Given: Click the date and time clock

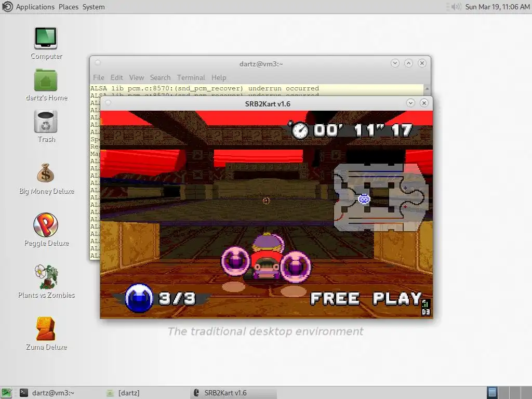Looking at the screenshot, I should coord(497,7).
